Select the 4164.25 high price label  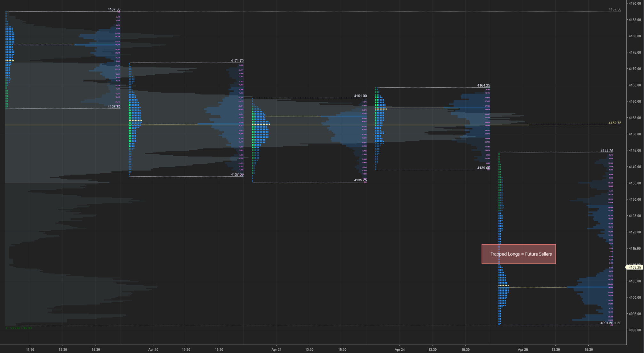(x=483, y=85)
